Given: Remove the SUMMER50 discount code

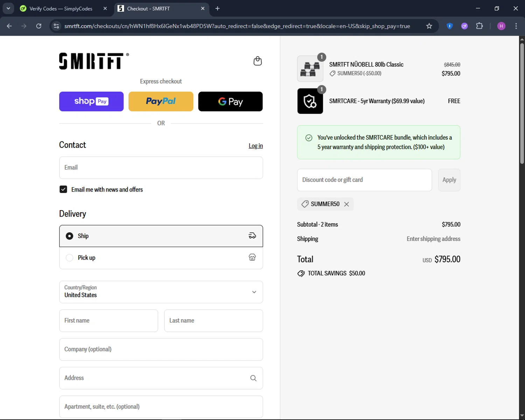Looking at the screenshot, I should pyautogui.click(x=346, y=204).
